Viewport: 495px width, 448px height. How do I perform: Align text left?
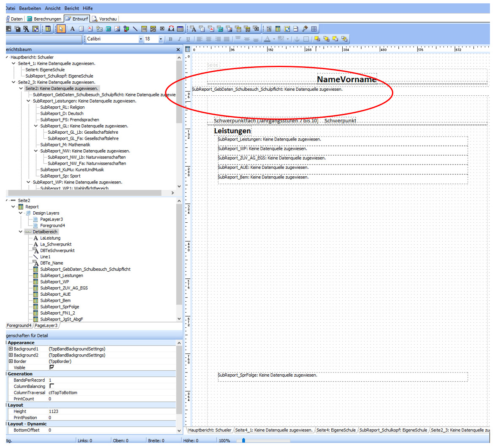coord(200,39)
